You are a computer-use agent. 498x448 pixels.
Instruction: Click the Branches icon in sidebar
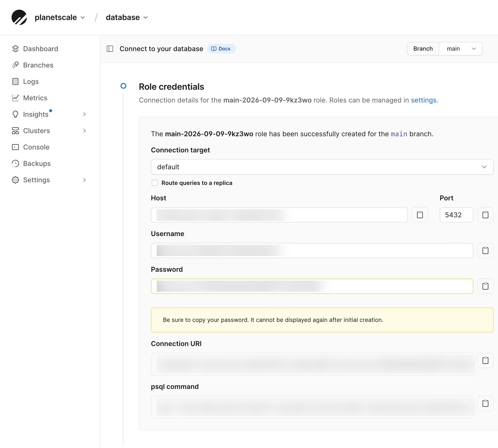(x=15, y=65)
